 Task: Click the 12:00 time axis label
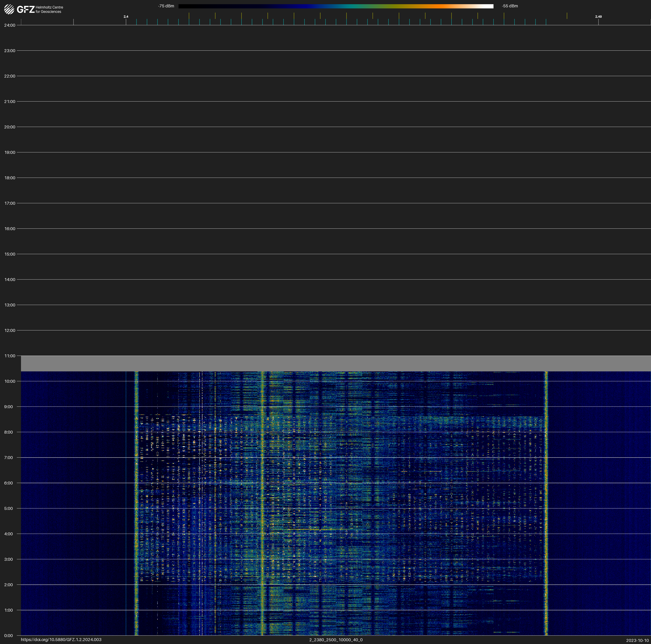[x=9, y=330]
